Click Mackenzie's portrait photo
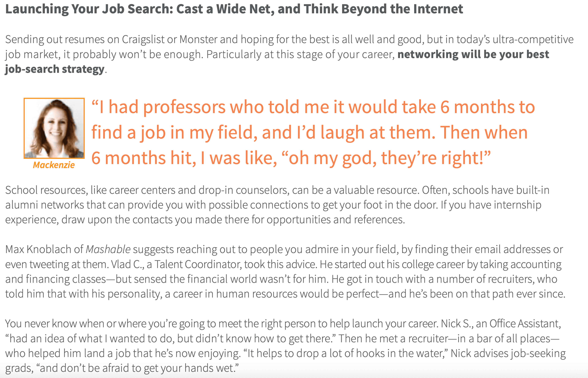The width and height of the screenshot is (588, 378). pyautogui.click(x=54, y=128)
